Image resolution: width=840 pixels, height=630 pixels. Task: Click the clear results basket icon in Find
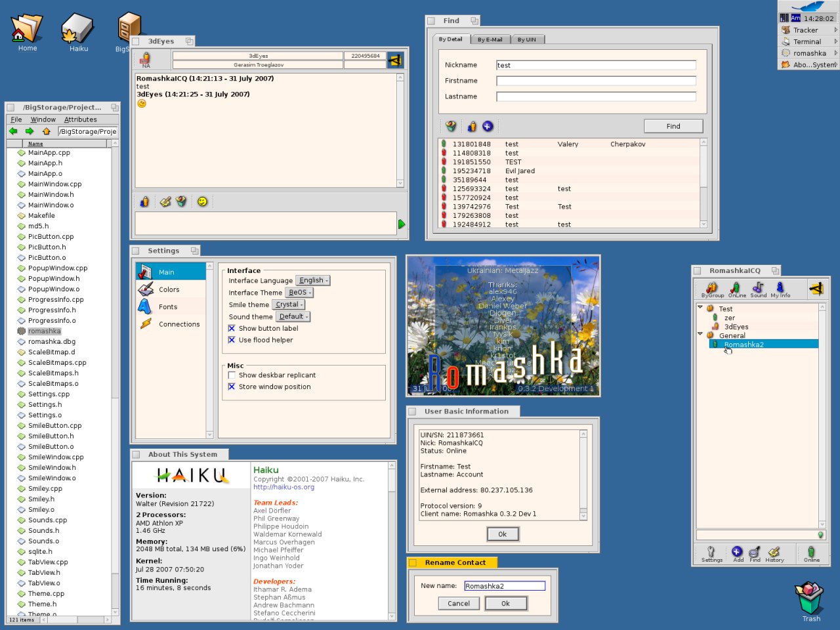[x=451, y=126]
